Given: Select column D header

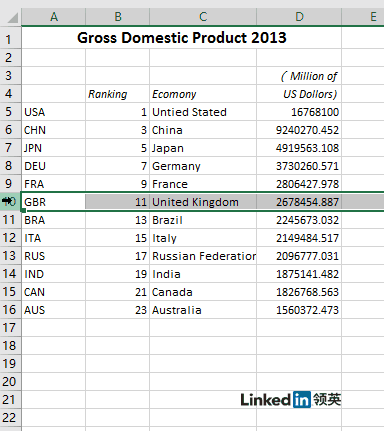Looking at the screenshot, I should point(299,17).
